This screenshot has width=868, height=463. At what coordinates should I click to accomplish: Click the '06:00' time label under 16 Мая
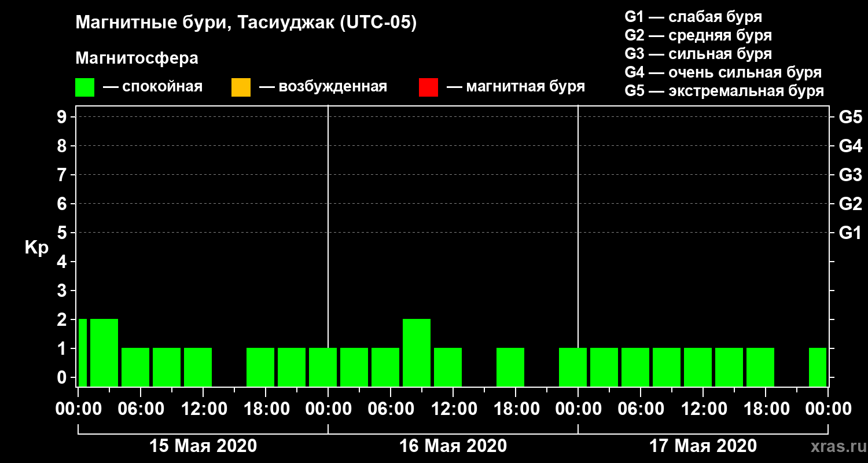pos(391,409)
